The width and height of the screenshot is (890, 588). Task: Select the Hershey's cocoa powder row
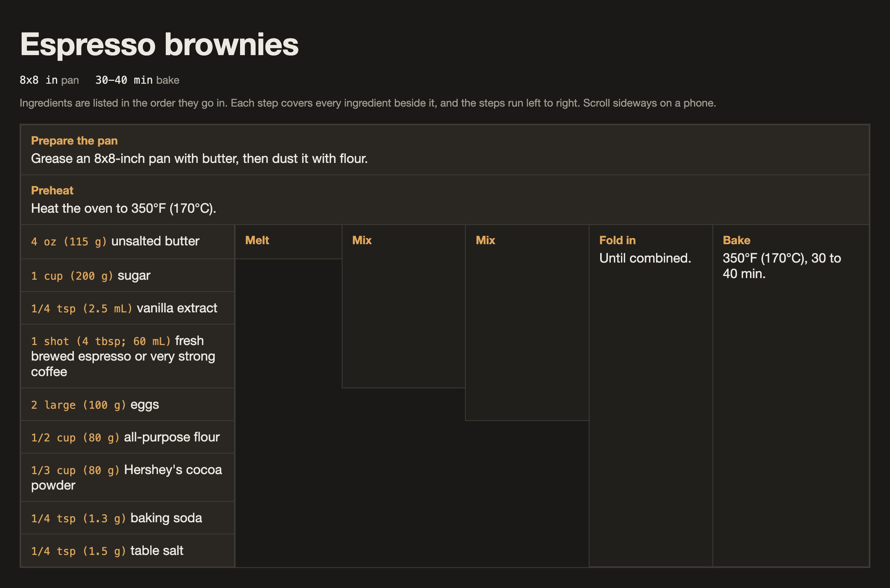(x=128, y=477)
